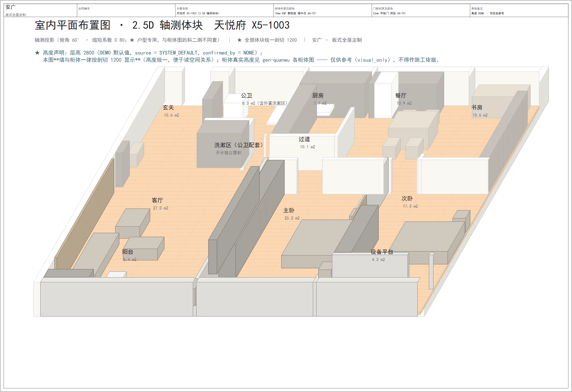Click the 安广 brand name in the header
This screenshot has height=392, width=572.
pyautogui.click(x=10, y=7)
